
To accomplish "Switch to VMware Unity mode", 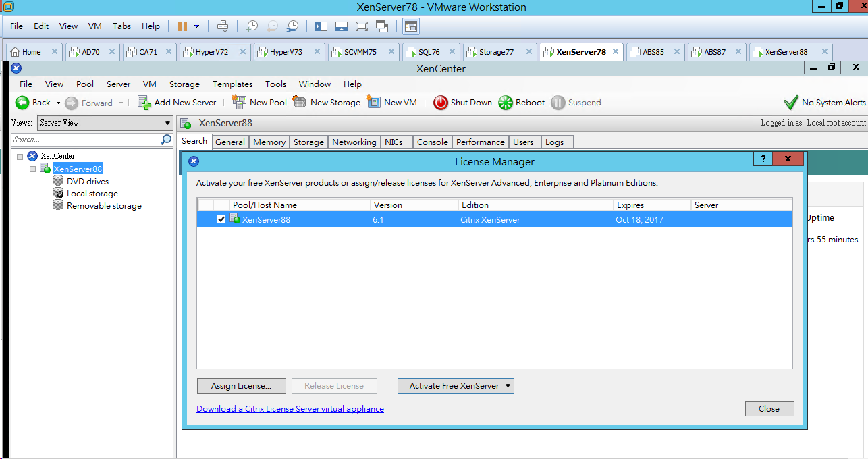I will (382, 26).
